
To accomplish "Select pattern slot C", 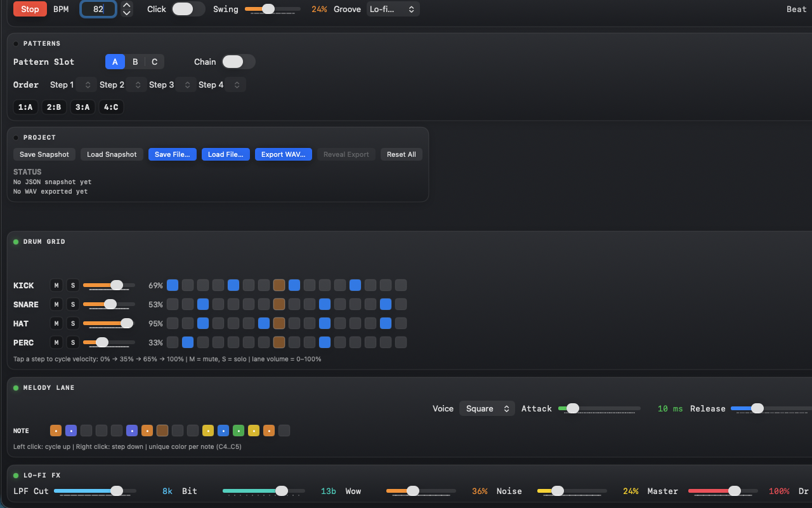I will click(154, 62).
